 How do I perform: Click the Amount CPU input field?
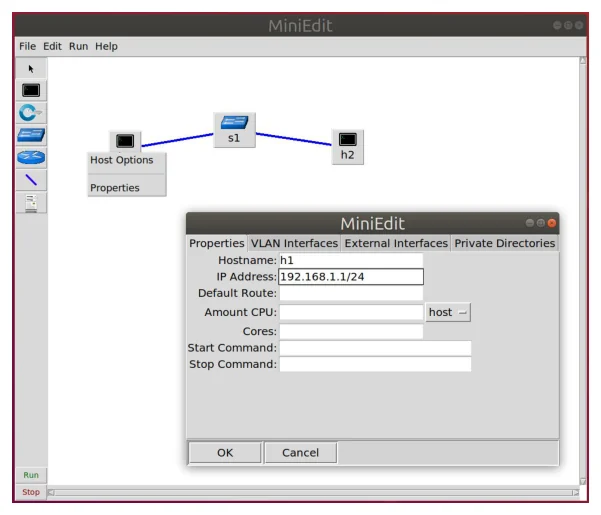pos(351,312)
